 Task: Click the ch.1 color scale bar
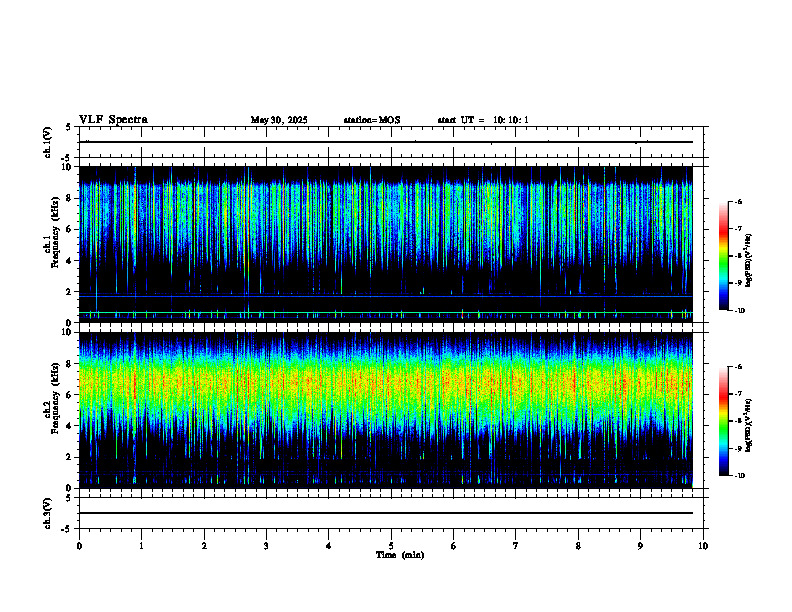click(x=723, y=256)
